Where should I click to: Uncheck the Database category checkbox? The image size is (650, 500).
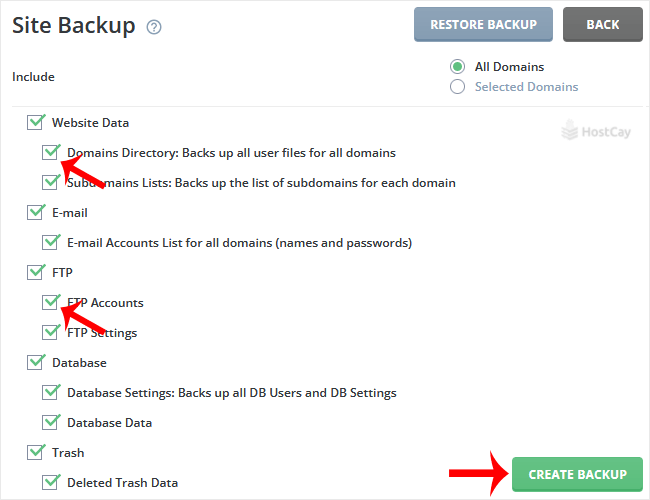click(x=35, y=362)
